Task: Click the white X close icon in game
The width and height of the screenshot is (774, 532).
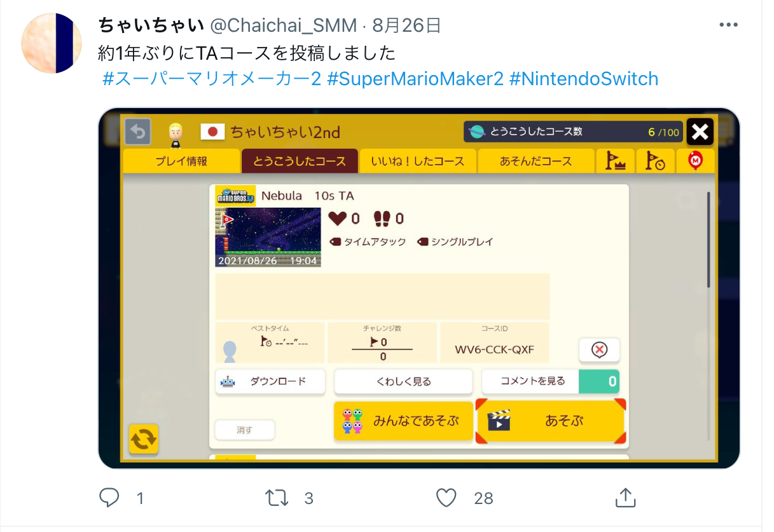Action: tap(700, 132)
